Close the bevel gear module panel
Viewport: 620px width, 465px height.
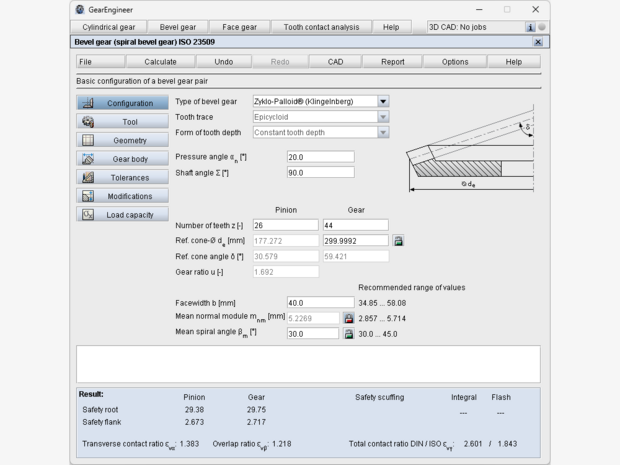[x=539, y=42]
